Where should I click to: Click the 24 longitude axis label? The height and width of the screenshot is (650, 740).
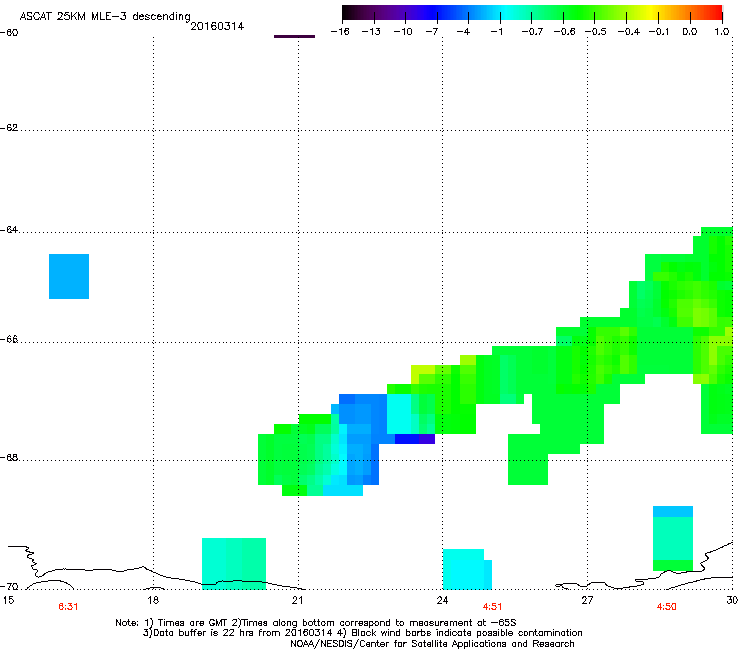(442, 600)
